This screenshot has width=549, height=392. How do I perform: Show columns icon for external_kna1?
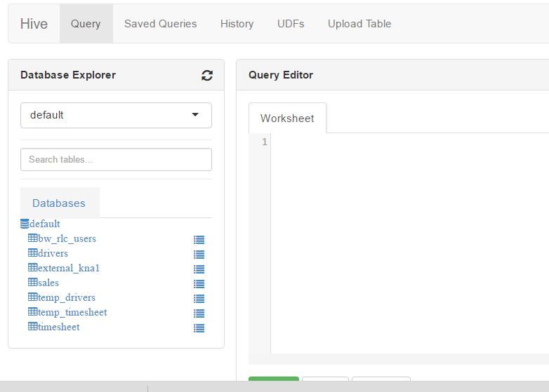(199, 269)
